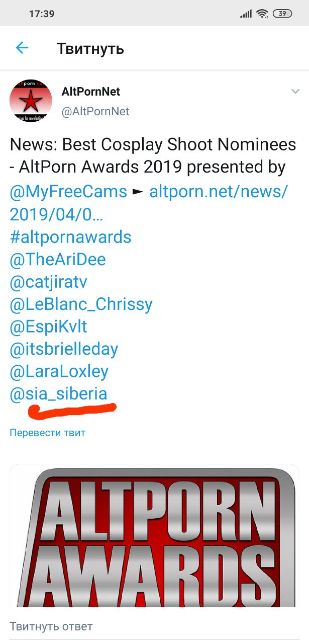Open the @LeBlanc_Chrissy mention

pos(81,304)
